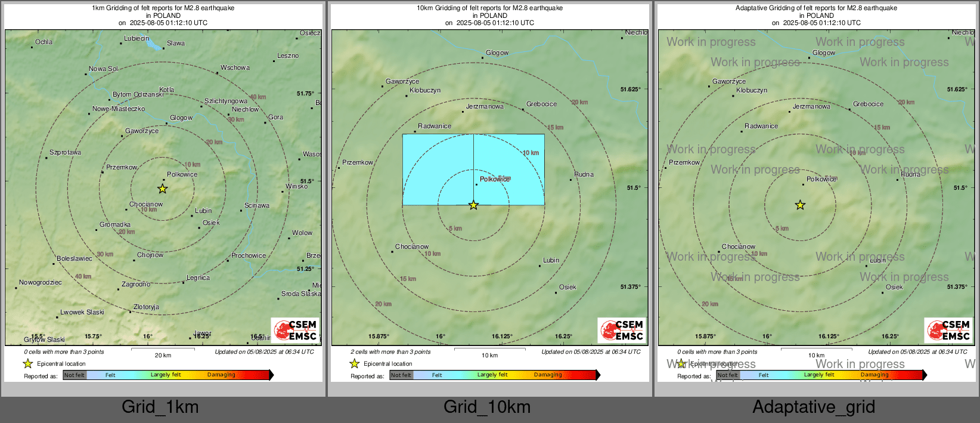Click the Jerzmanowa label on the adaptive map
The width and height of the screenshot is (980, 423).
tap(811, 106)
